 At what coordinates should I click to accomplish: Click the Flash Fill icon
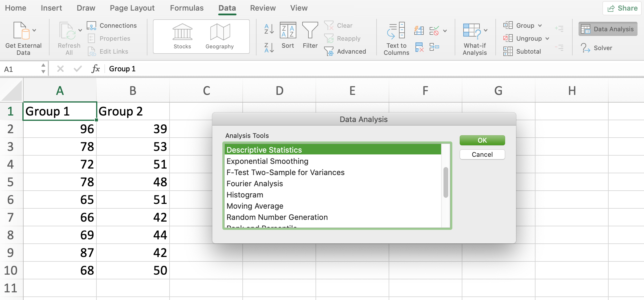click(x=419, y=30)
